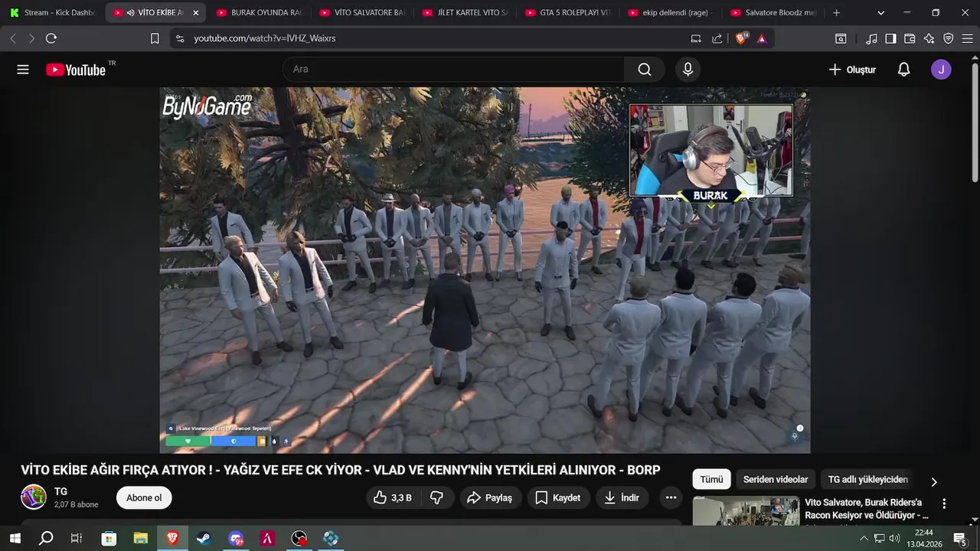Image resolution: width=980 pixels, height=551 pixels.
Task: Switch to the ekip dellendi (rage) tab
Action: click(x=670, y=13)
